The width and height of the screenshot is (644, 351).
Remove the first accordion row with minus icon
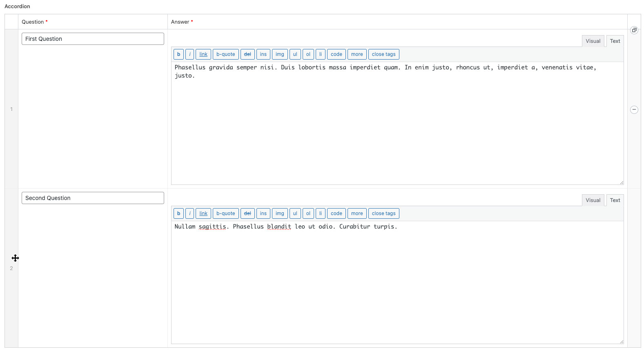(x=634, y=109)
